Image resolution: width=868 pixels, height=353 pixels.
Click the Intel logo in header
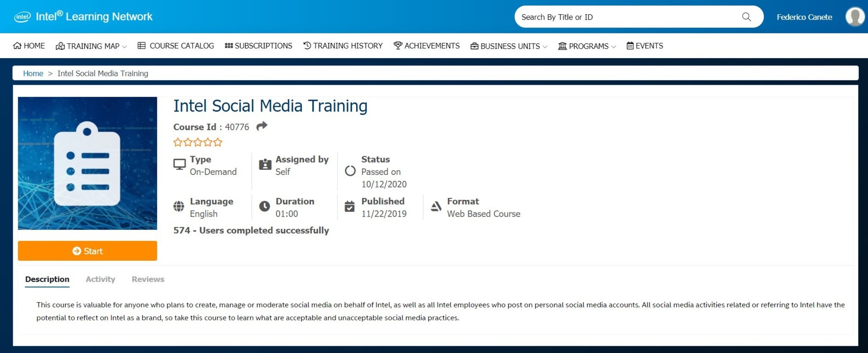pos(22,17)
